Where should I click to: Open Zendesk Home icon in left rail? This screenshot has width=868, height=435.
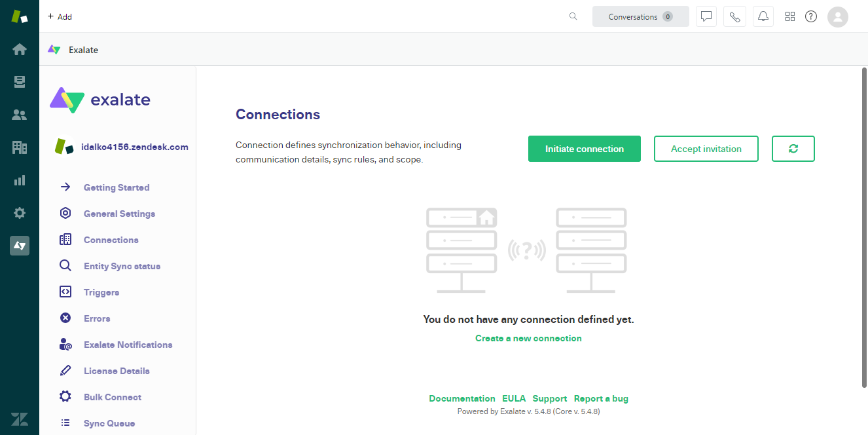[x=20, y=49]
